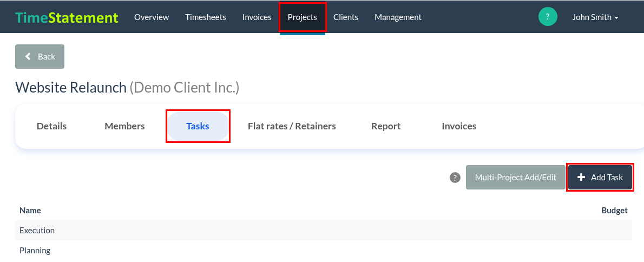
Task: Open John Smith user dropdown
Action: (x=595, y=17)
